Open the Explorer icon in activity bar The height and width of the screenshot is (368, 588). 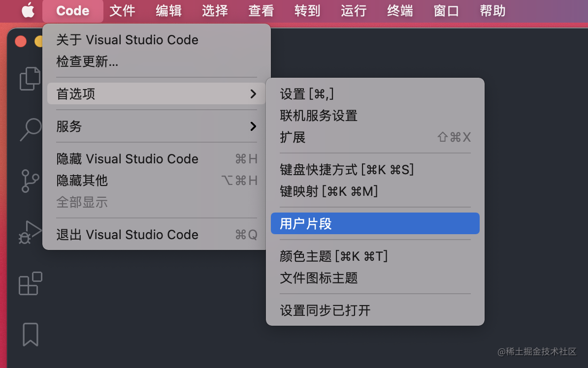click(x=30, y=79)
